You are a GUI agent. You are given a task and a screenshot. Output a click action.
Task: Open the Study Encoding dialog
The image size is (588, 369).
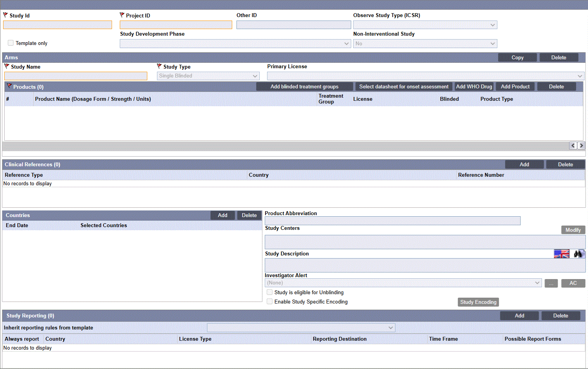[x=478, y=302]
